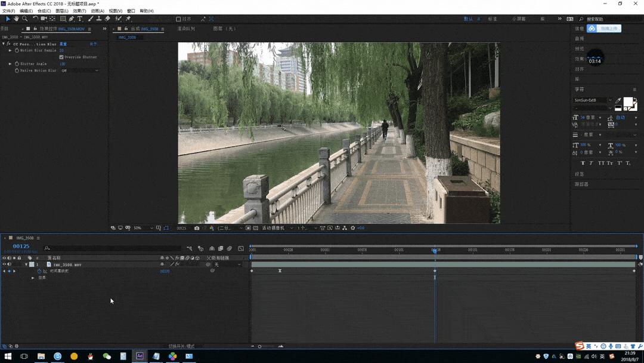This screenshot has width=644, height=363.
Task: Click the white fill color swatch
Action: (x=627, y=102)
